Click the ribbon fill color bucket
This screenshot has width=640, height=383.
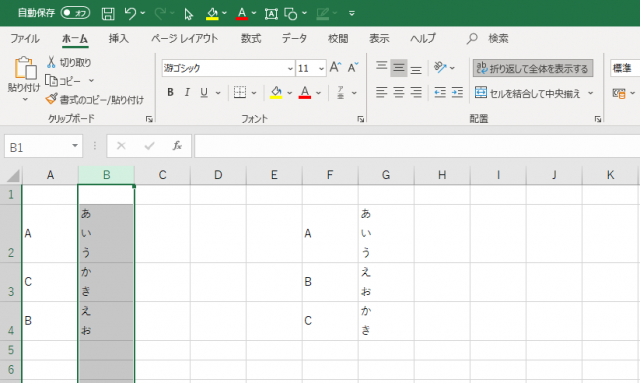pyautogui.click(x=276, y=93)
